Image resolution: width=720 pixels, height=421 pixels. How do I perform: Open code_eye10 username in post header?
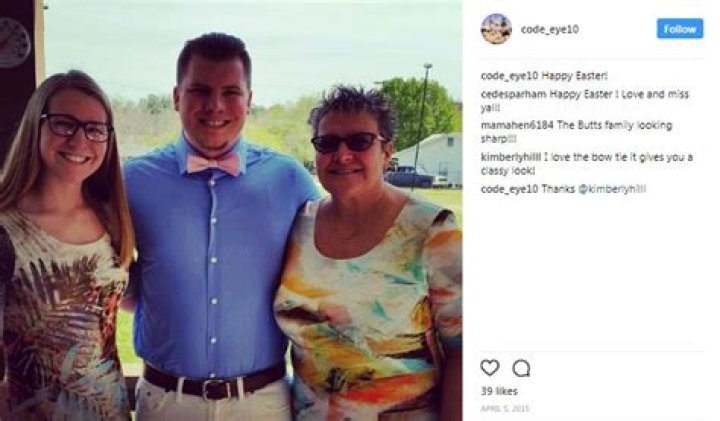pyautogui.click(x=550, y=29)
